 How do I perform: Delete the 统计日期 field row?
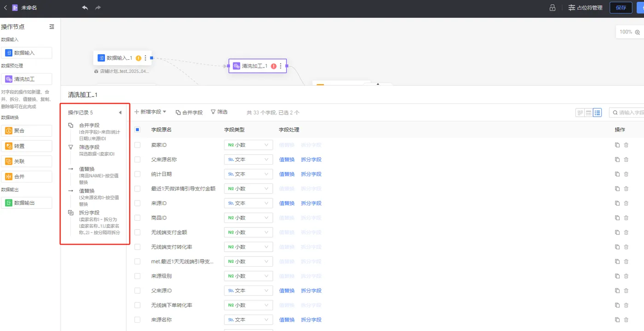[626, 174]
